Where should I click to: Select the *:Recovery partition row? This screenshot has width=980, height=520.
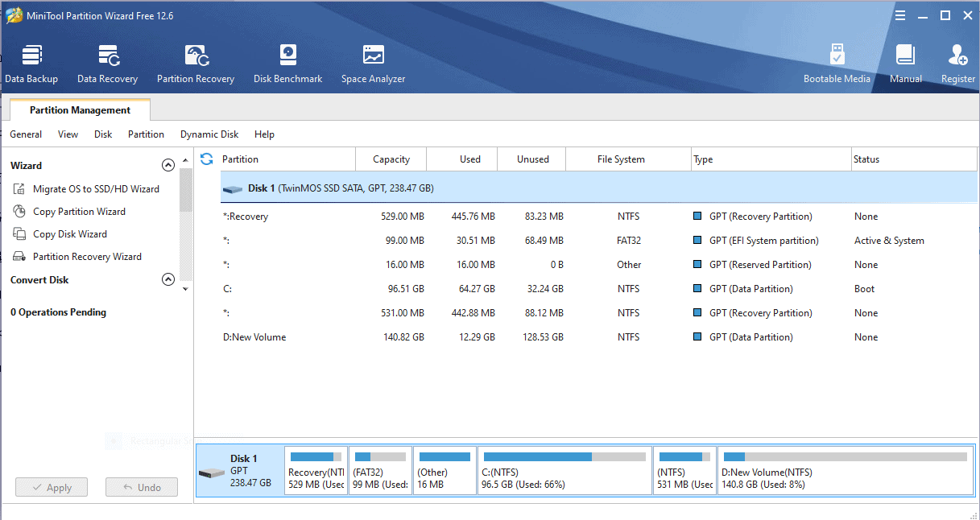[598, 217]
